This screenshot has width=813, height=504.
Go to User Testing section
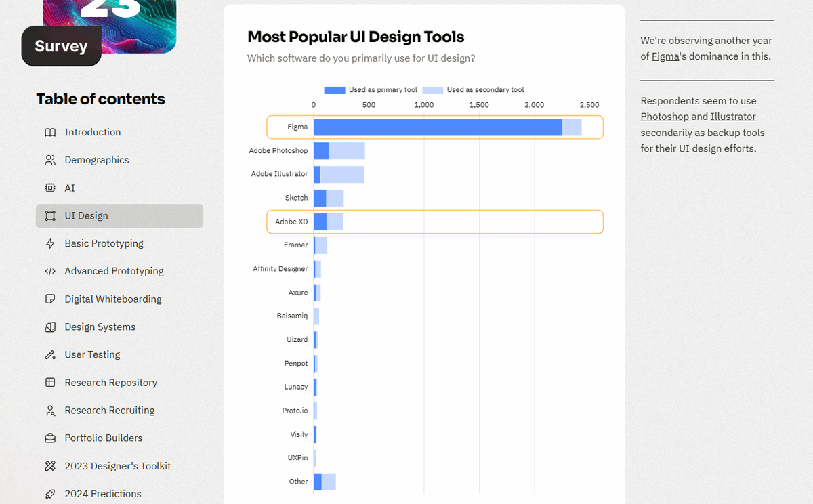pos(119,354)
